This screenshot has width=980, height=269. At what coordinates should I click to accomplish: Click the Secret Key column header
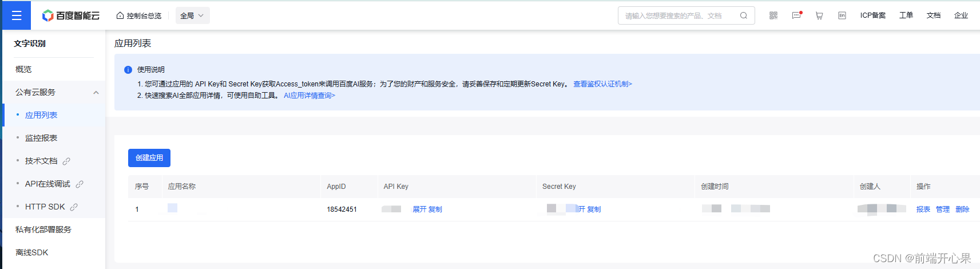pos(559,187)
